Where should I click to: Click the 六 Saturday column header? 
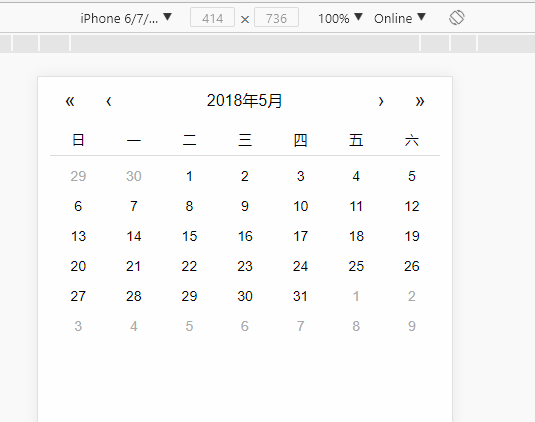pyautogui.click(x=412, y=140)
